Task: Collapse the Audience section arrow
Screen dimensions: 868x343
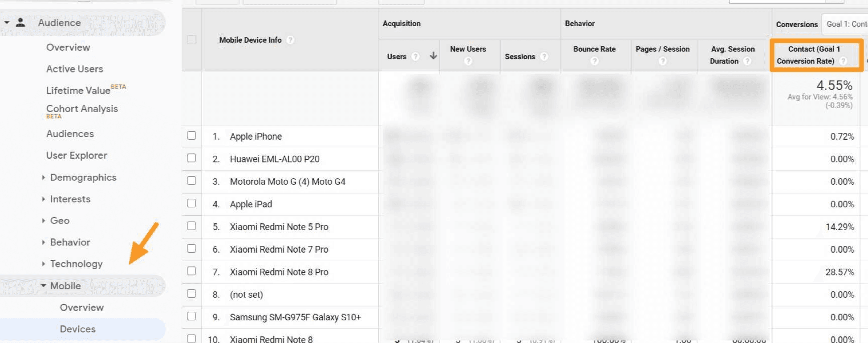Action: coord(7,22)
